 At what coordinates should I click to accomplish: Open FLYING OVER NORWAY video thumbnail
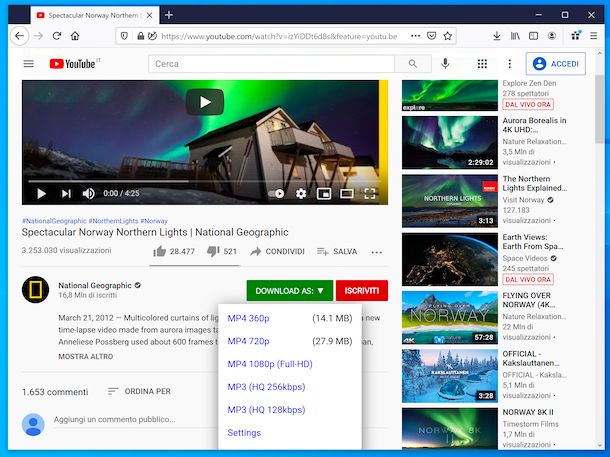coord(450,317)
